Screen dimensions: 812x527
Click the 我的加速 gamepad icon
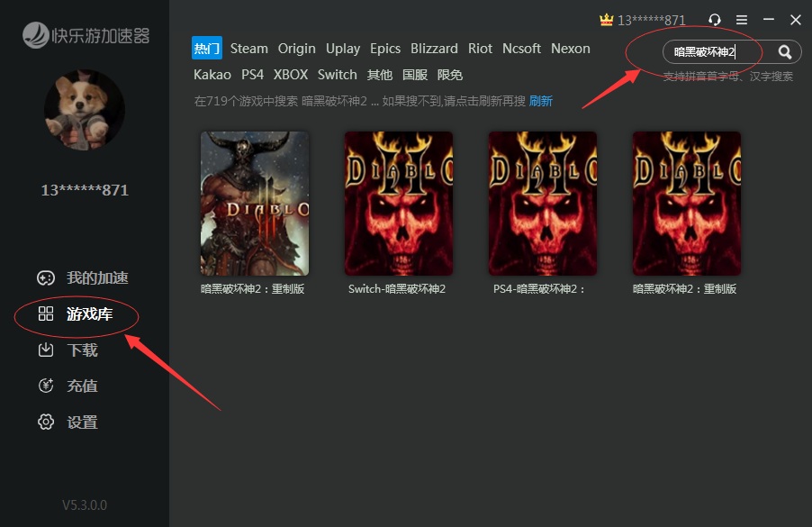(46, 278)
